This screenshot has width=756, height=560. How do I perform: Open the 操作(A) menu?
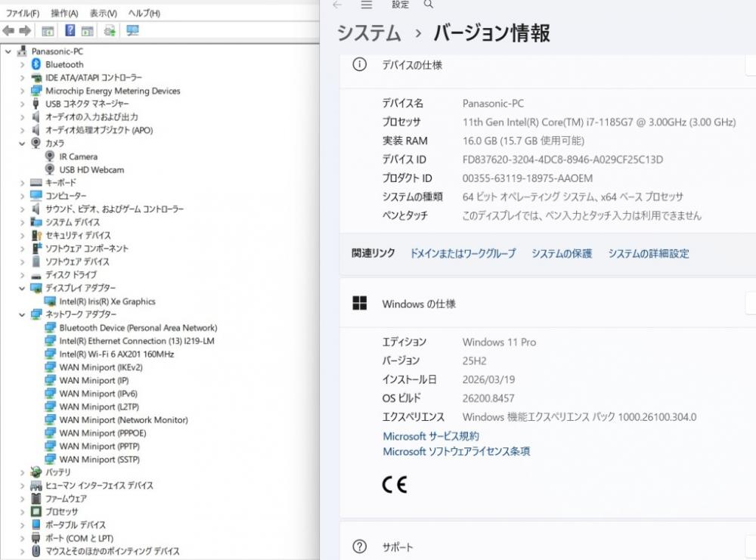[64, 13]
